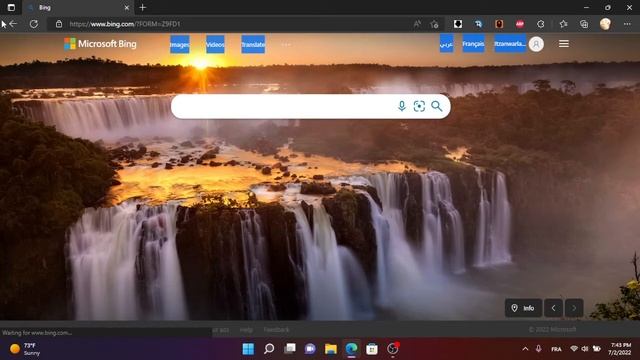Open the Teams Chat taskbar icon
Screen dimensions: 640x360
pyautogui.click(x=310, y=349)
